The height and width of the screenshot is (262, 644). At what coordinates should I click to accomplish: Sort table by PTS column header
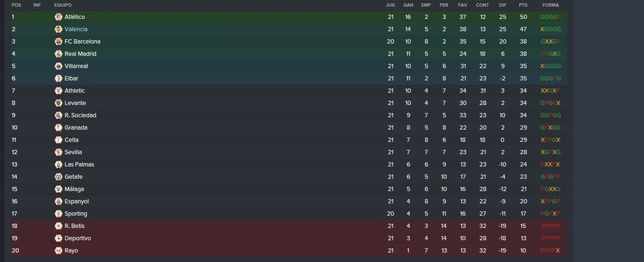523,5
